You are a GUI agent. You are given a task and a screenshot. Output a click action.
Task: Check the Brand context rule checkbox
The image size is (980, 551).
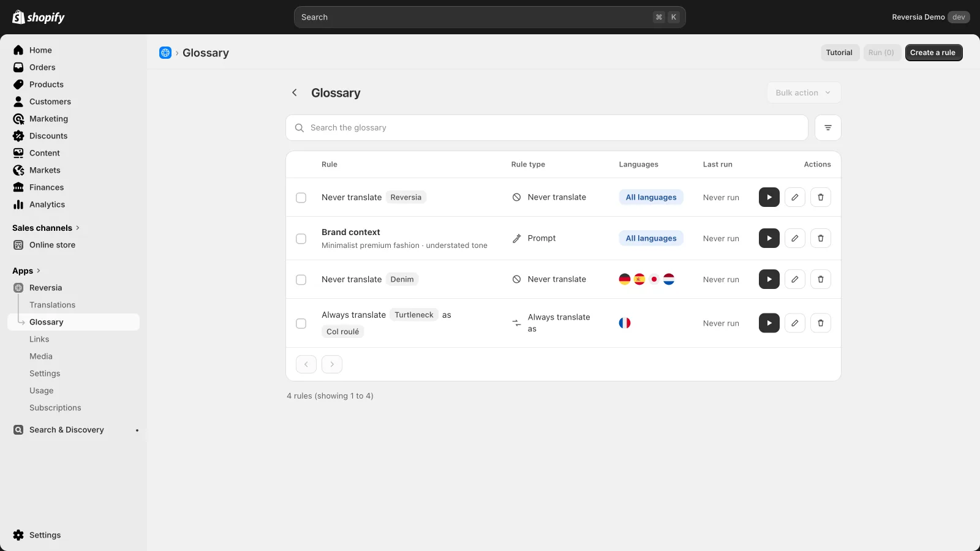[x=301, y=239]
